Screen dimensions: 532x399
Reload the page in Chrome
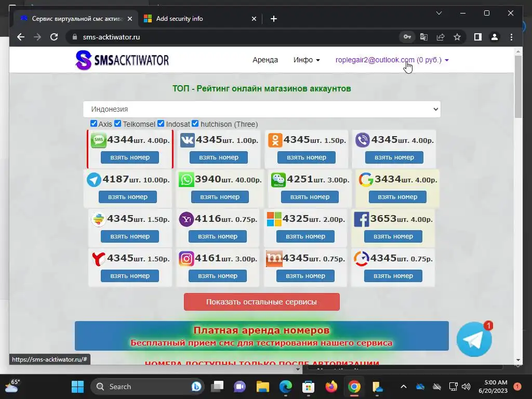click(x=54, y=37)
